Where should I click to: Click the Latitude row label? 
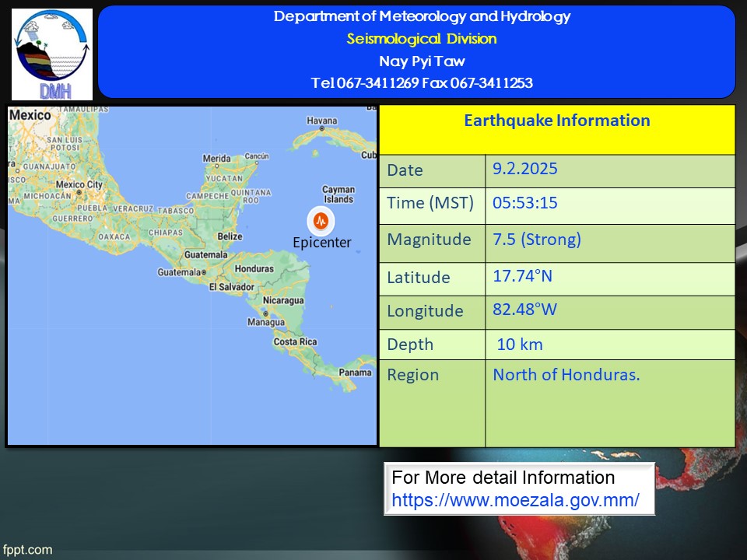(419, 277)
